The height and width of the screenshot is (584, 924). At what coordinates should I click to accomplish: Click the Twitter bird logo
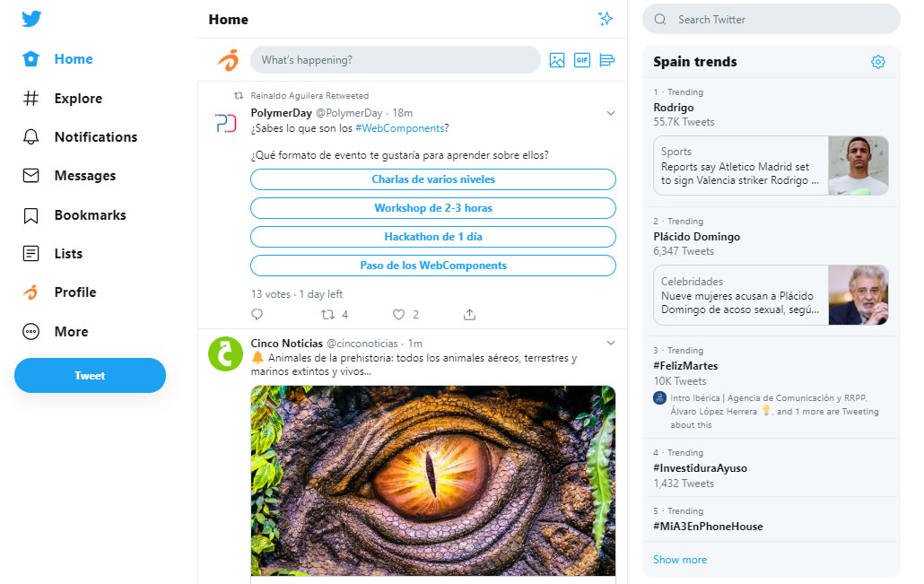pyautogui.click(x=31, y=18)
